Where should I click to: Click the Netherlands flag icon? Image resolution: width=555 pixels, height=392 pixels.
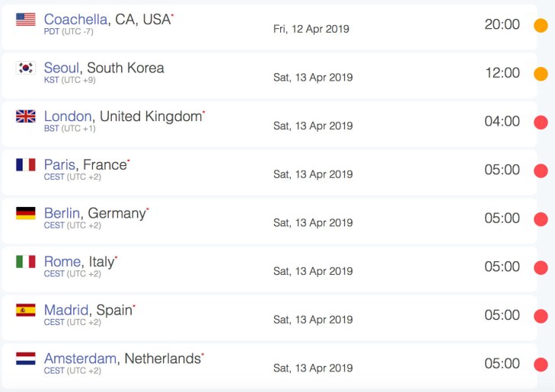pyautogui.click(x=26, y=359)
